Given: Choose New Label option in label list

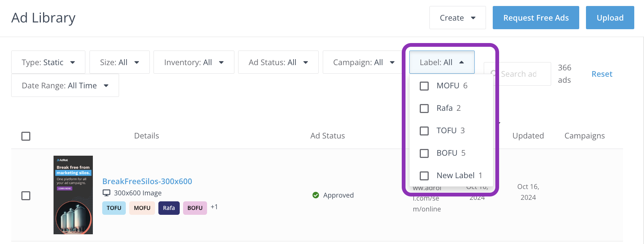Looking at the screenshot, I should click(455, 176).
